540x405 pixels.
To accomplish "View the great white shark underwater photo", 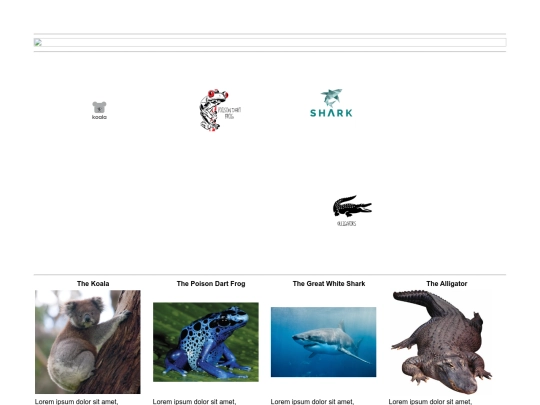I will point(323,342).
